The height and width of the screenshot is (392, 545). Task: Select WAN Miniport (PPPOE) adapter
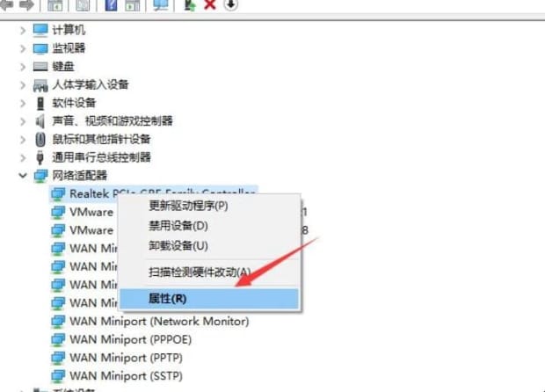pos(130,339)
